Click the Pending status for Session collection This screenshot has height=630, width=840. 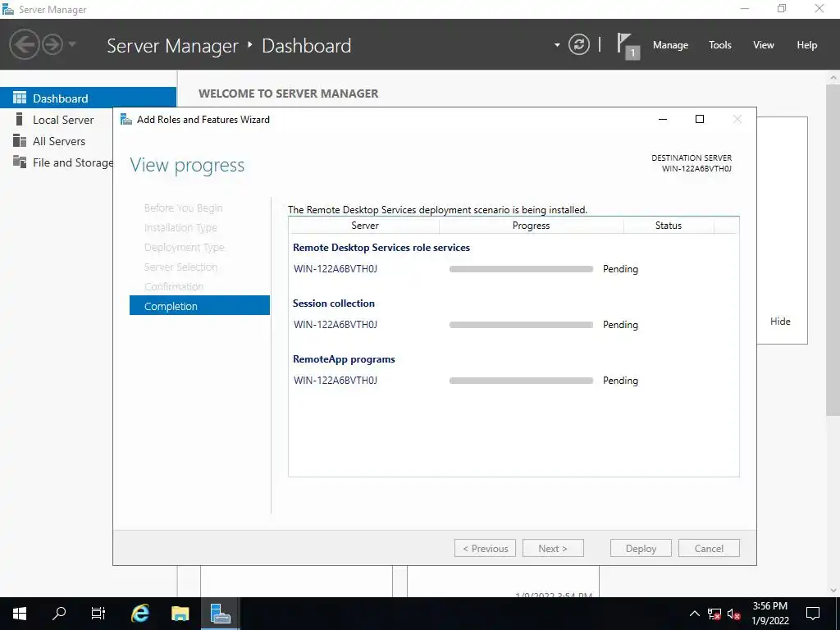[620, 325]
